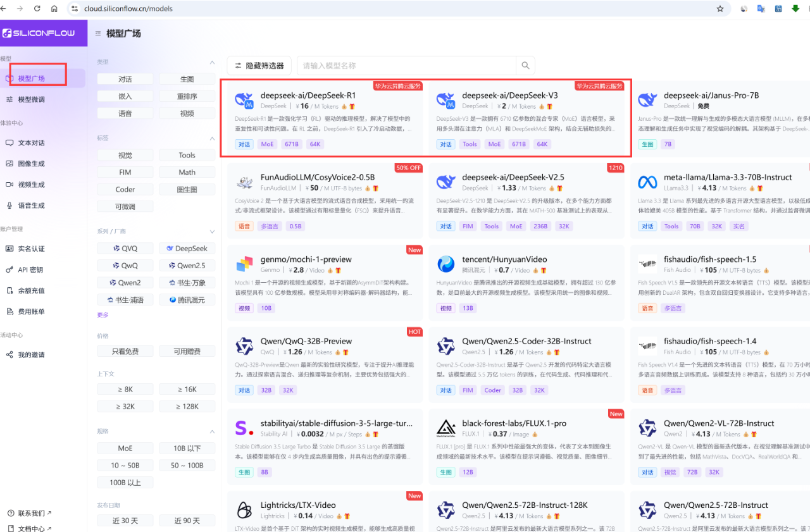The image size is (810, 532).
Task: Click the SiliconFlow logo
Action: pos(39,33)
